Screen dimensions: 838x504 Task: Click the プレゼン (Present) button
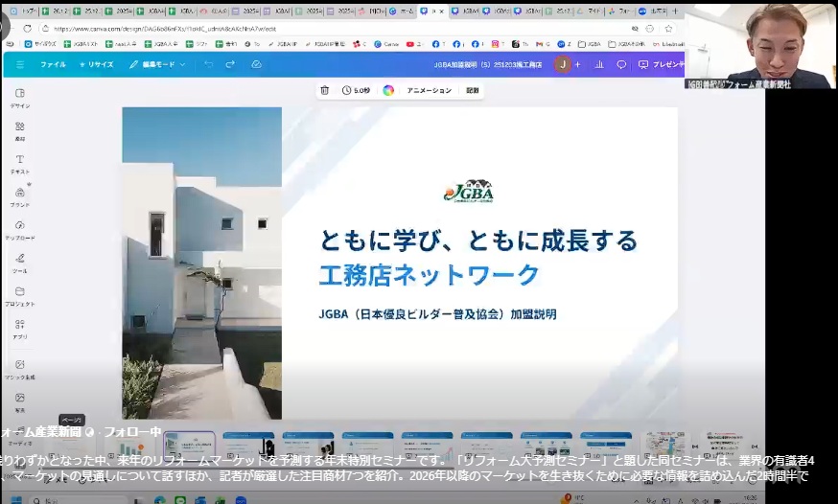click(662, 64)
